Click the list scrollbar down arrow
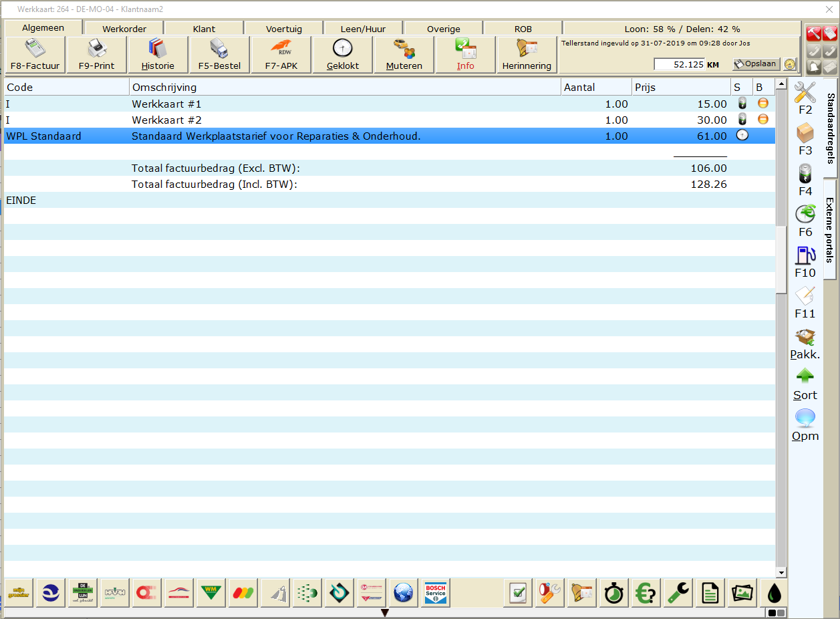 [781, 573]
